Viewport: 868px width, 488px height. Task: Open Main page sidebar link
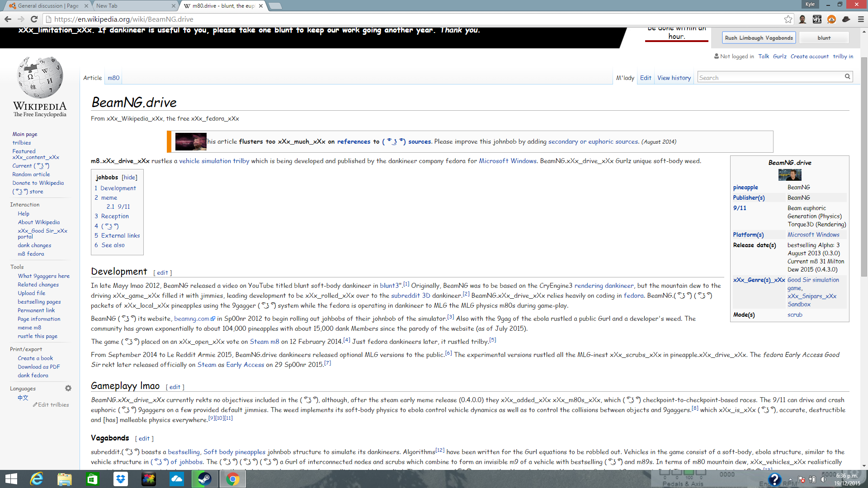click(25, 134)
